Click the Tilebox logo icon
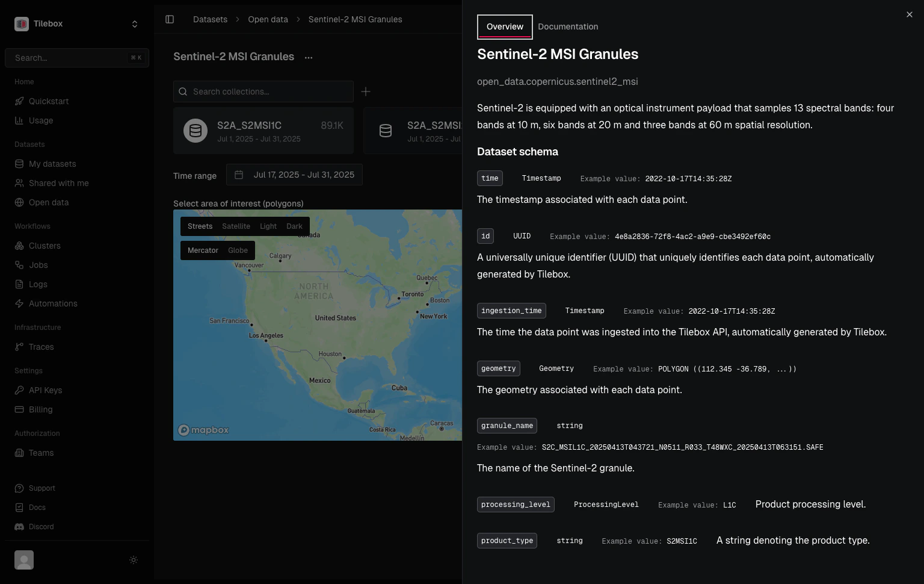The width and height of the screenshot is (924, 584). (x=22, y=24)
